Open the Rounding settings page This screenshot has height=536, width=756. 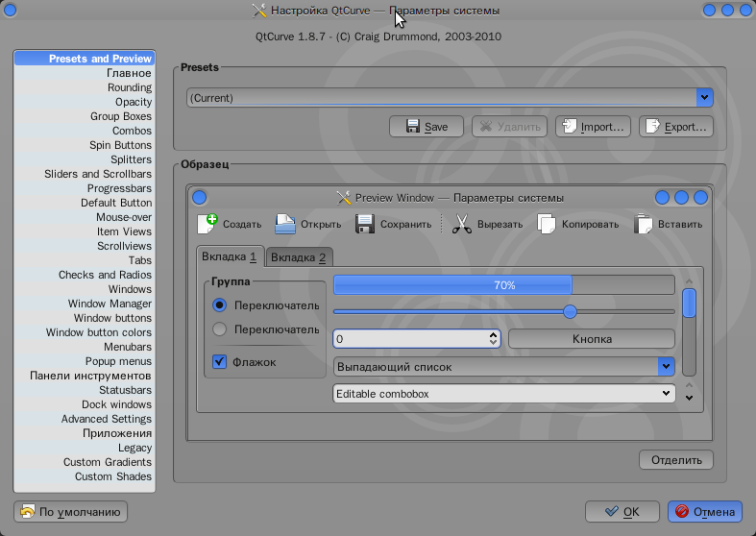pos(85,87)
